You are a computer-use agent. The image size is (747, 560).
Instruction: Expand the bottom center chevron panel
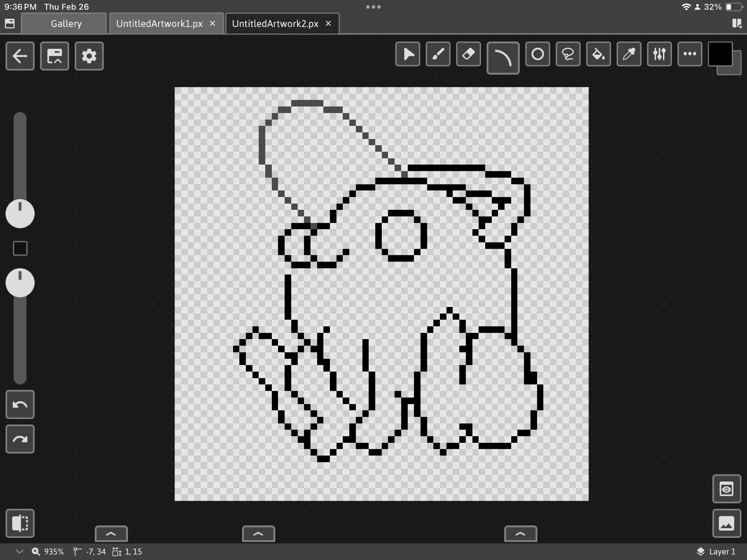258,534
